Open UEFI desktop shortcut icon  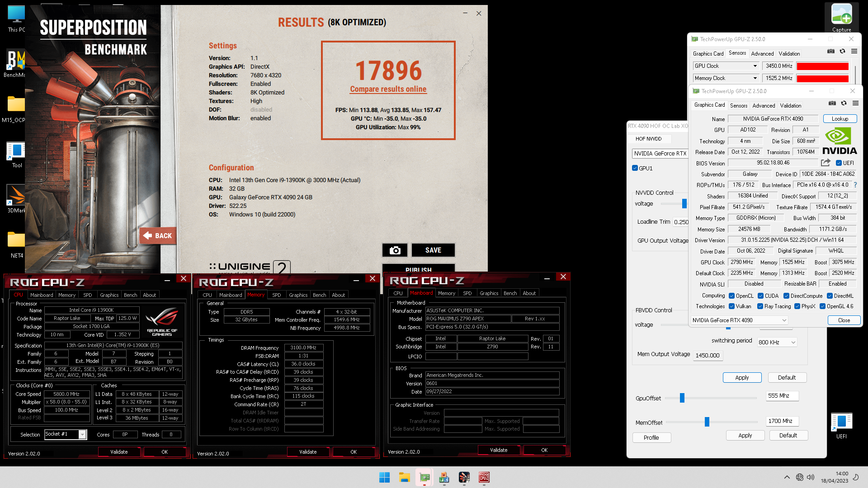coord(841,426)
